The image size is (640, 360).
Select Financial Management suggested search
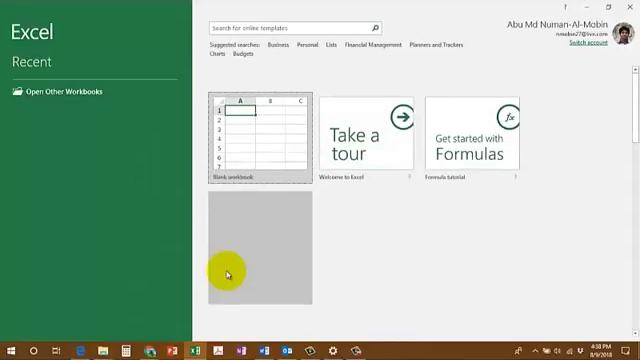(x=373, y=45)
